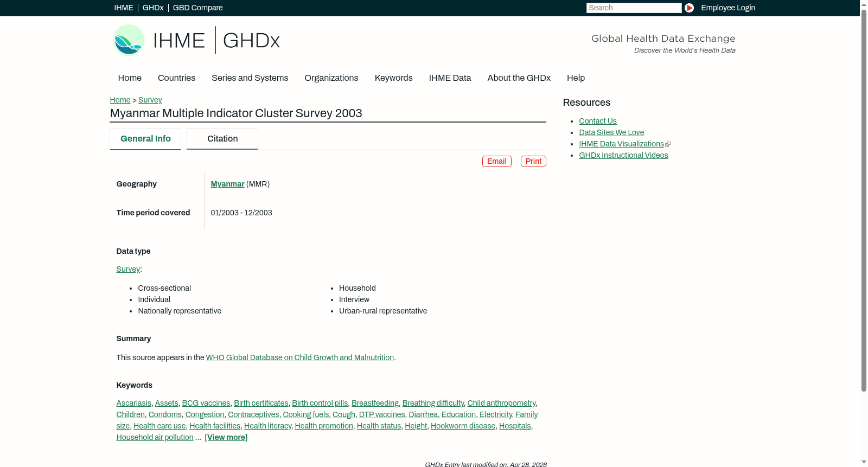This screenshot has width=868, height=467.
Task: Open the Diarrhea keyword
Action: point(423,414)
